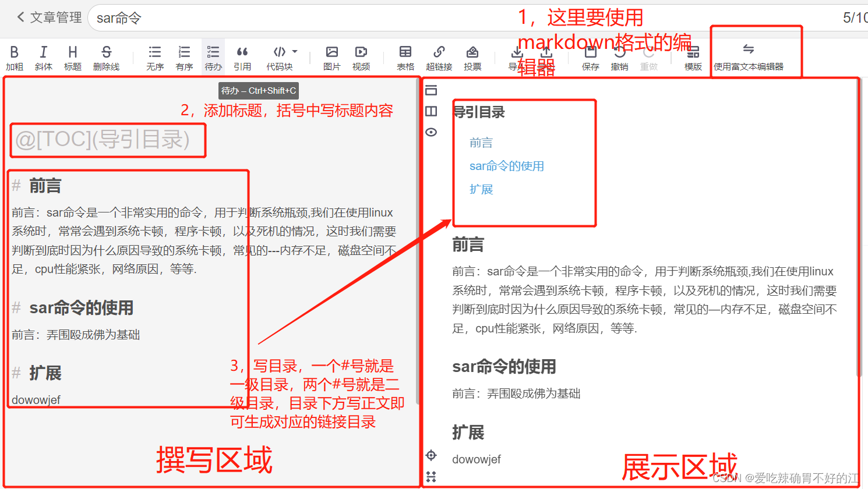The width and height of the screenshot is (868, 489).
Task: Apply bold formatting with 加粗
Action: pyautogui.click(x=15, y=58)
